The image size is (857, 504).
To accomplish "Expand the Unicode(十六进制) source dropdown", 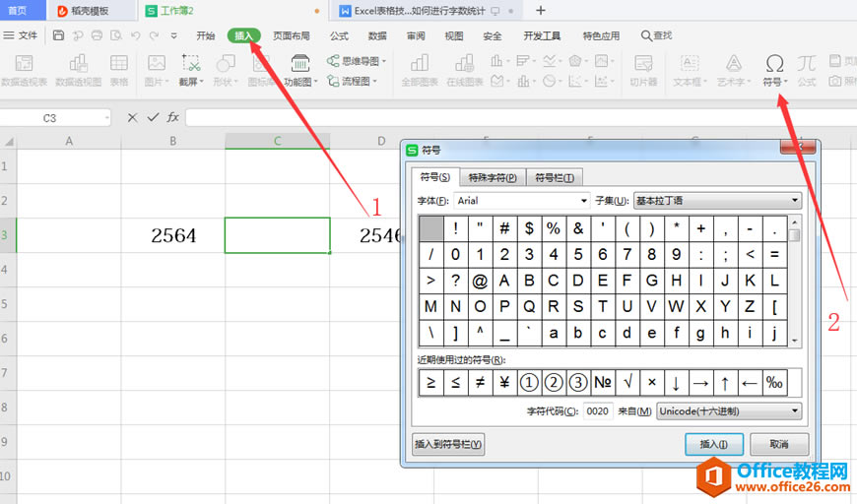I will [x=795, y=411].
